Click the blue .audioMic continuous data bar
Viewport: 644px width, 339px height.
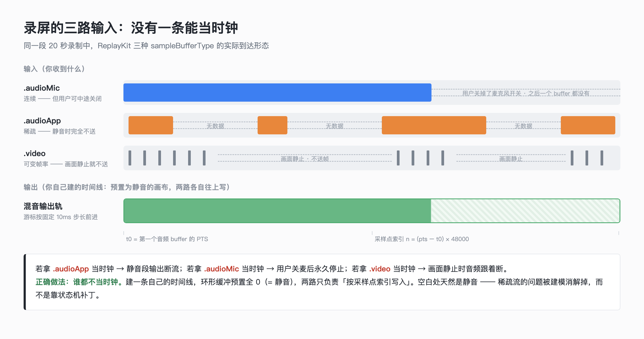pyautogui.click(x=277, y=93)
